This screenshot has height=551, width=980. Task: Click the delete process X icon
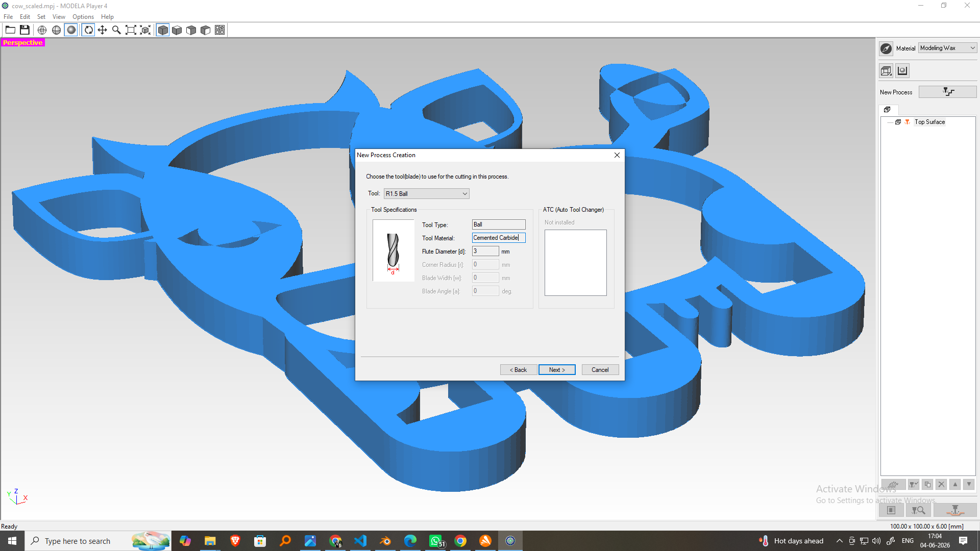click(941, 485)
